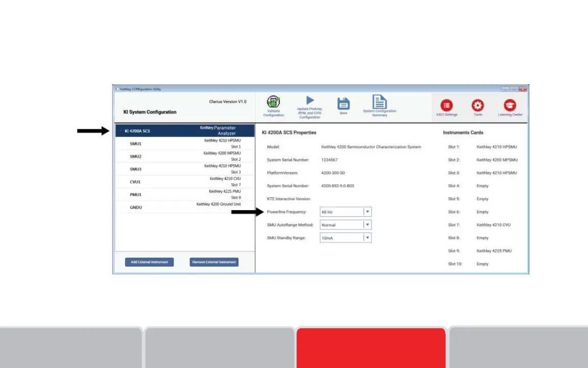Screen dimensions: 588x368
Task: Select the KI 4200A SCS tree row
Action: [185, 131]
